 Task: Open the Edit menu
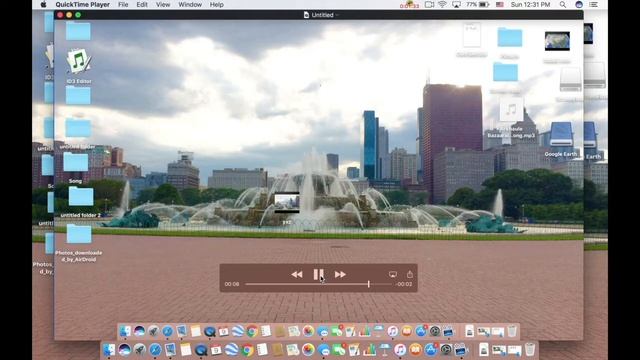[x=142, y=4]
